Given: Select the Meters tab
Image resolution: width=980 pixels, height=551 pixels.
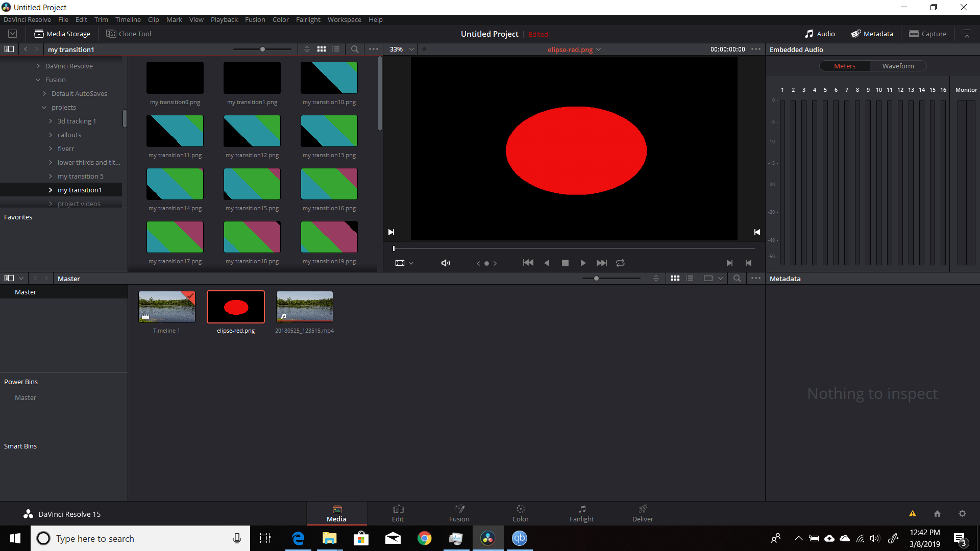Looking at the screenshot, I should pos(845,66).
